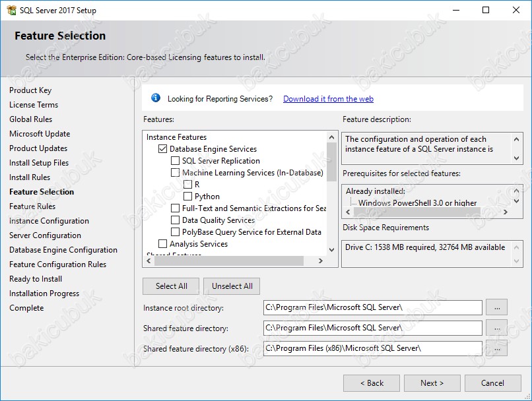
Task: Click the Prerequisites box left scroll arrow
Action: point(348,212)
